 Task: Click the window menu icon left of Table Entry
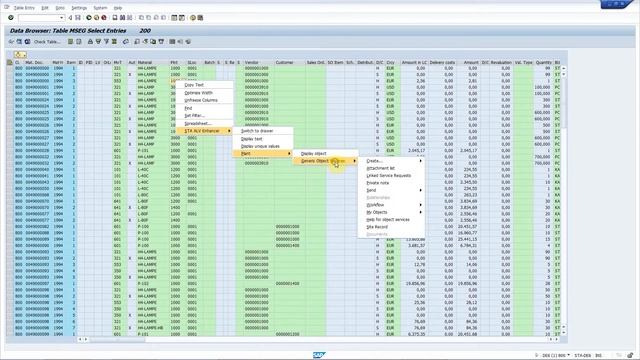tap(7, 7)
